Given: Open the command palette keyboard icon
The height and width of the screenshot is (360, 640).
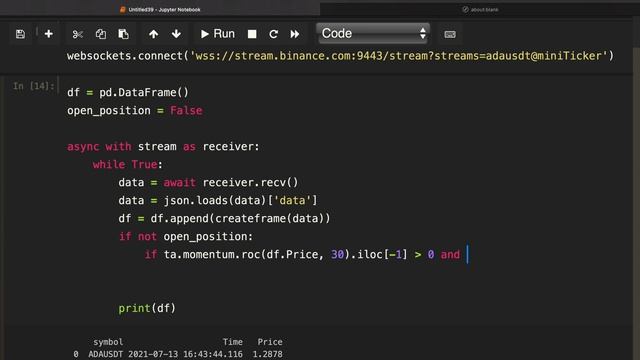Looking at the screenshot, I should point(450,34).
